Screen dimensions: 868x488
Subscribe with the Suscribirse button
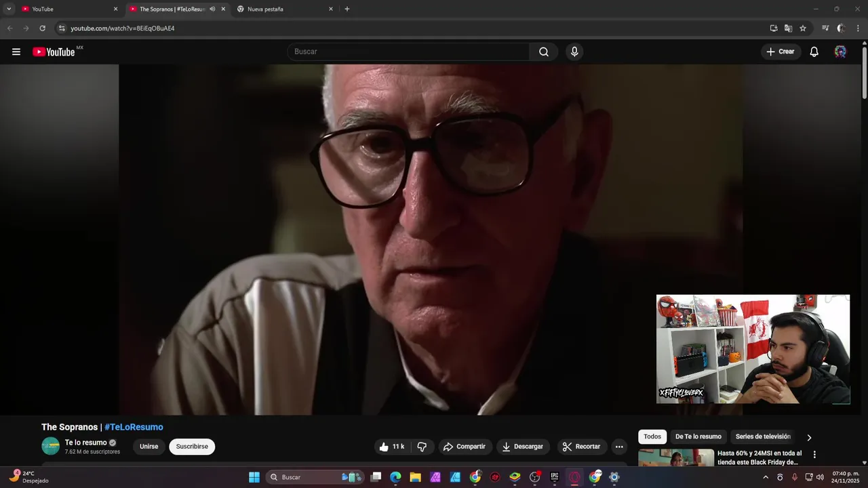click(192, 447)
